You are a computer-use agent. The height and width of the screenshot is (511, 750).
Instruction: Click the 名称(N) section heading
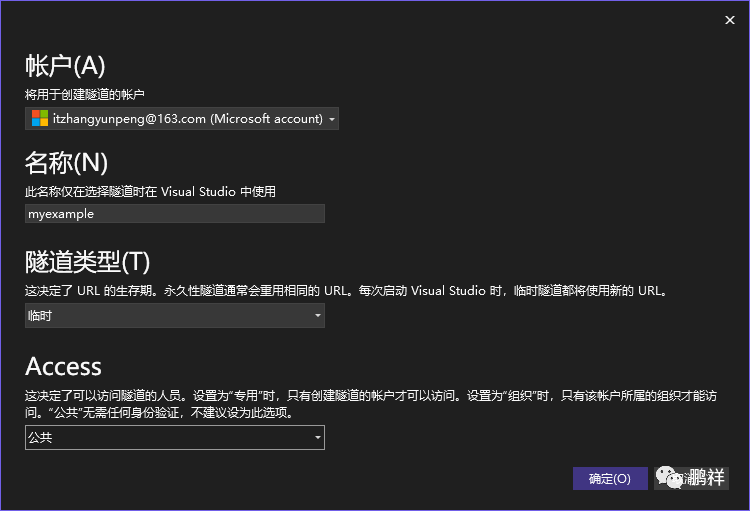click(x=66, y=163)
